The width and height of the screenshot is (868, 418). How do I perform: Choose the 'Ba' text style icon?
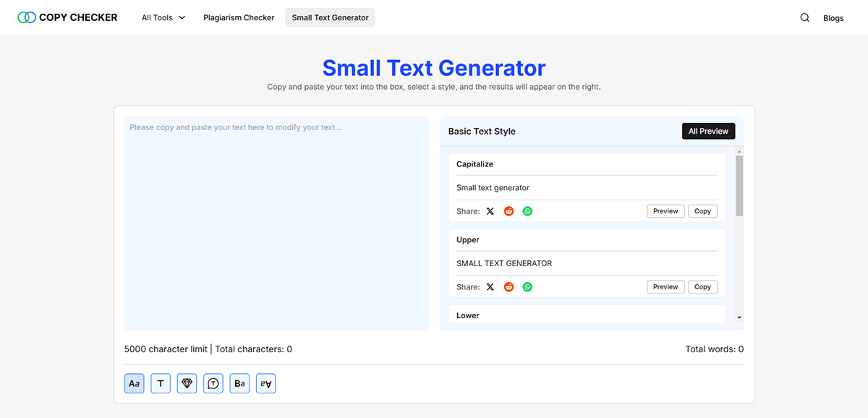click(239, 384)
